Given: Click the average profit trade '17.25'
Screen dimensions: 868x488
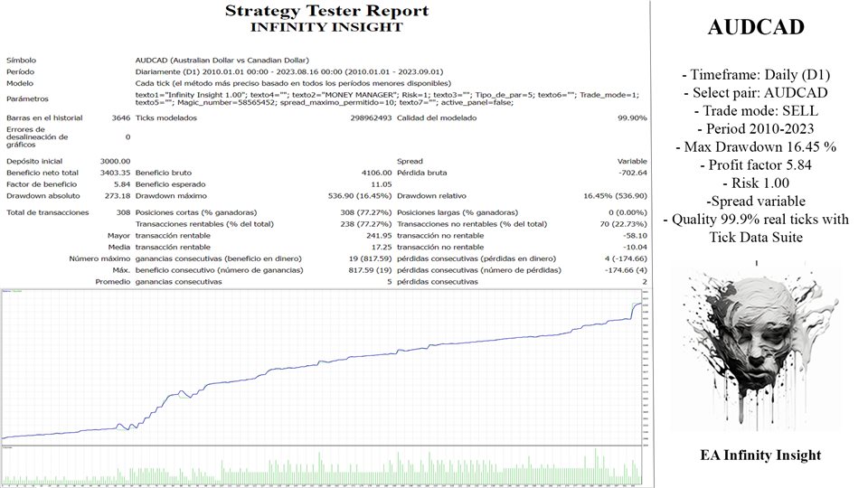Looking at the screenshot, I should 382,248.
